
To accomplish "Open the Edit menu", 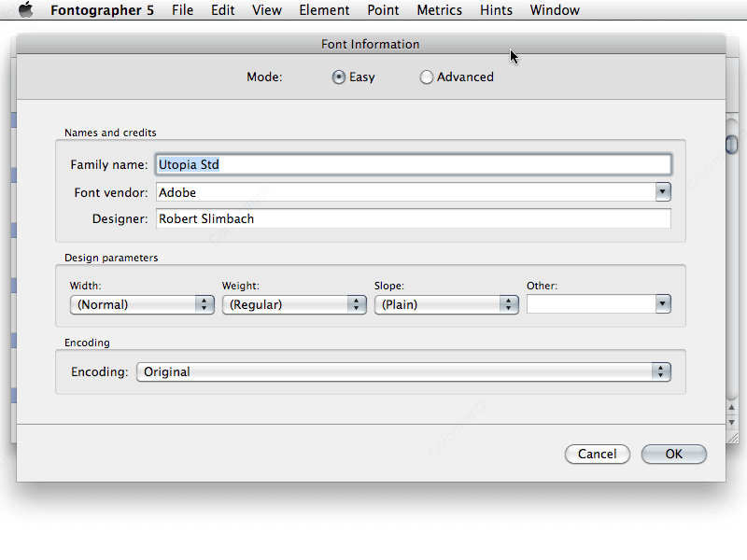I will [223, 10].
